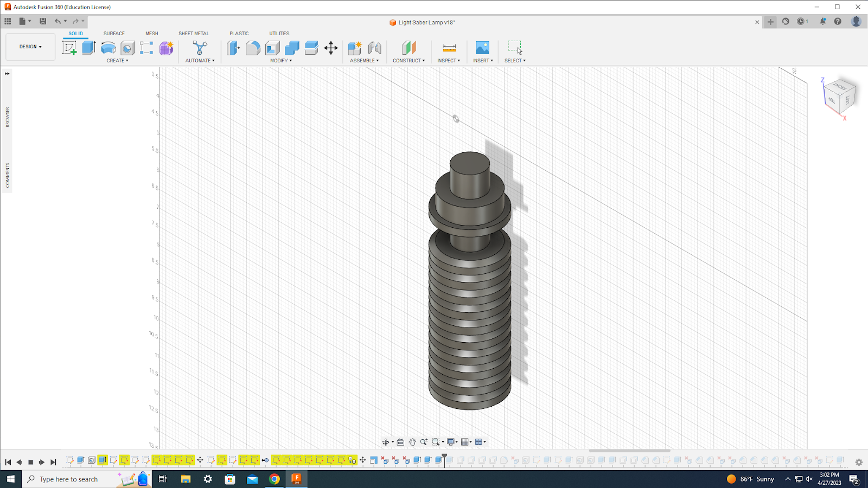Image resolution: width=868 pixels, height=488 pixels.
Task: Open the Viewports layout dropdown
Action: [480, 442]
